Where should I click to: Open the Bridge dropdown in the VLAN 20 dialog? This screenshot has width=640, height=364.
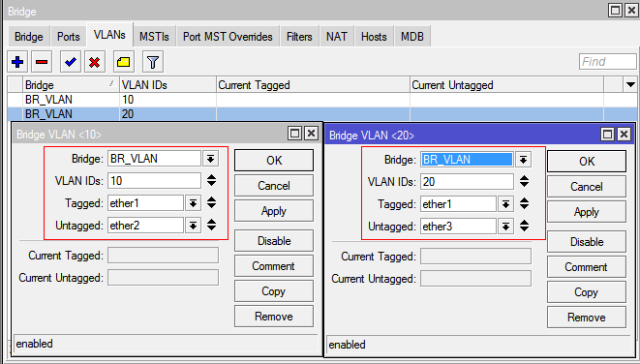coord(523,160)
